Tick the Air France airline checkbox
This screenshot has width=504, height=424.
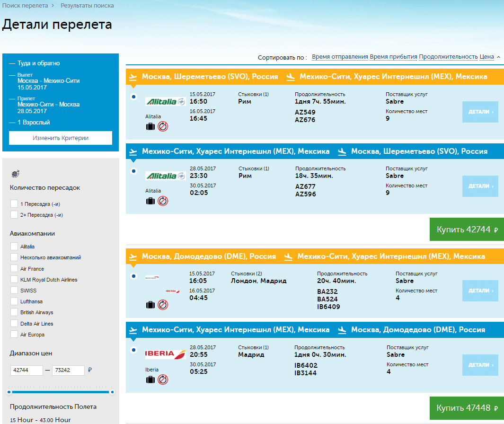[x=14, y=269]
